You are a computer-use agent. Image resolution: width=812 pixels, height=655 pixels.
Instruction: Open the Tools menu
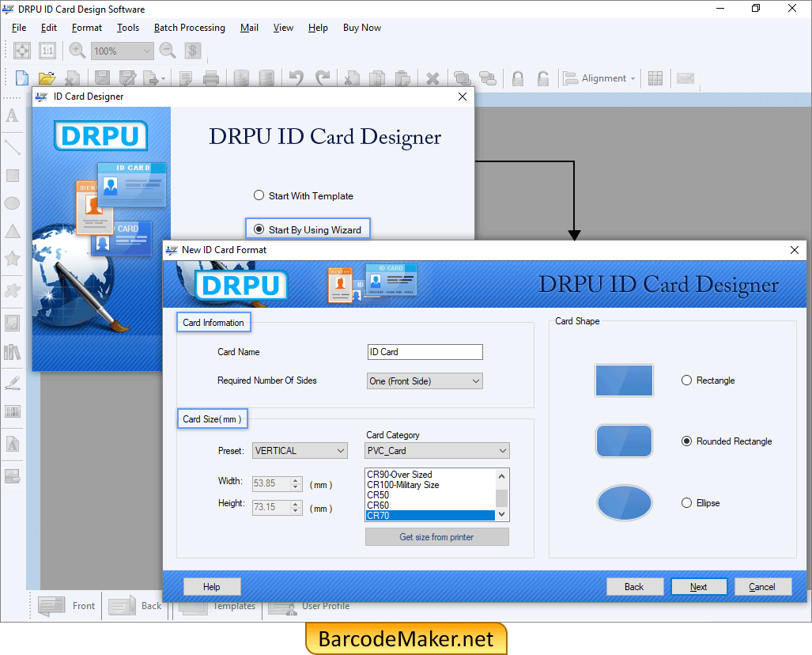coord(128,28)
